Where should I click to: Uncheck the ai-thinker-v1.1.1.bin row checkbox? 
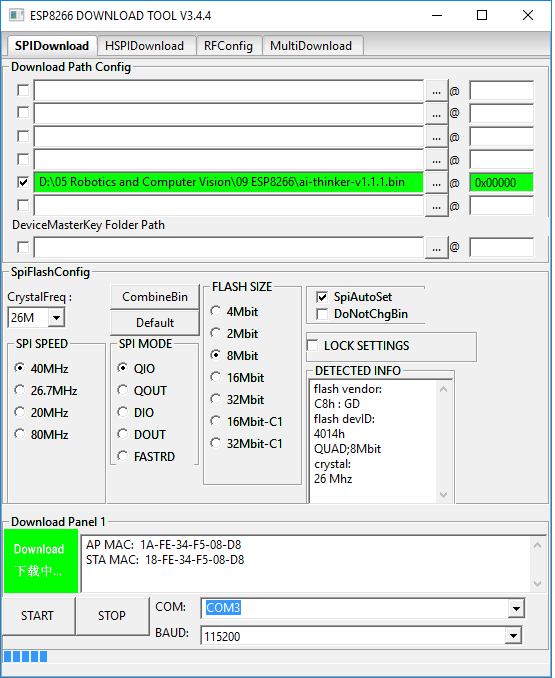[23, 182]
